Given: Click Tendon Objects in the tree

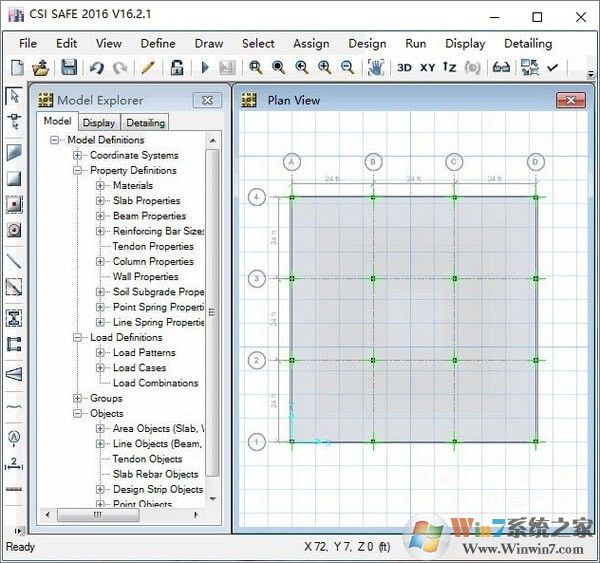Looking at the screenshot, I should [x=147, y=459].
